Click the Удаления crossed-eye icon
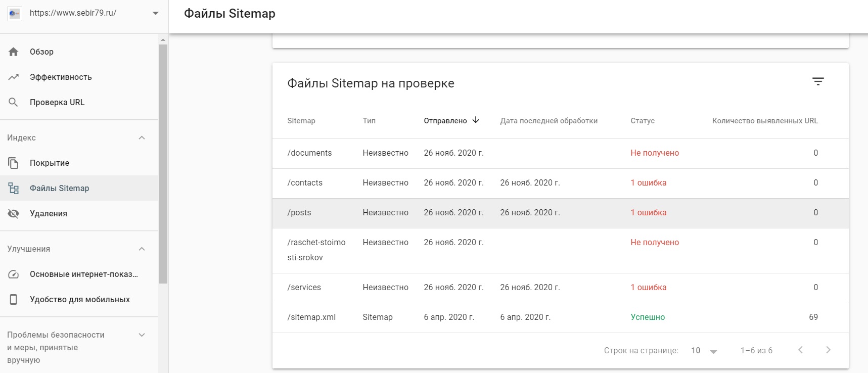Screen dimensions: 868x373 pyautogui.click(x=14, y=213)
